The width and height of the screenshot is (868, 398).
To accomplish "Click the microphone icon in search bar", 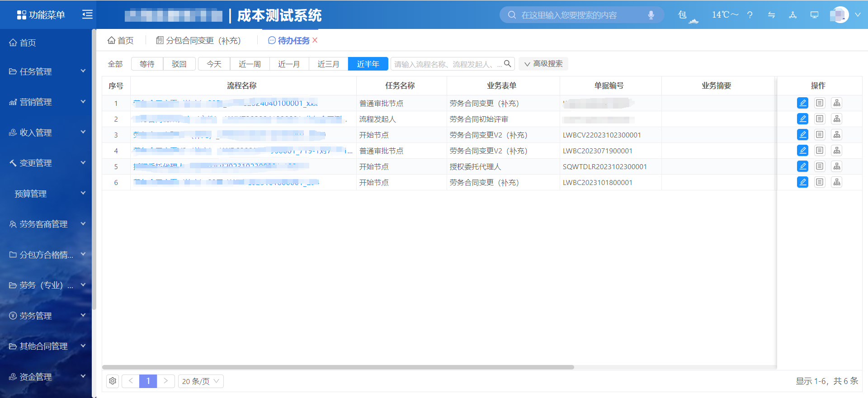I will click(x=651, y=15).
